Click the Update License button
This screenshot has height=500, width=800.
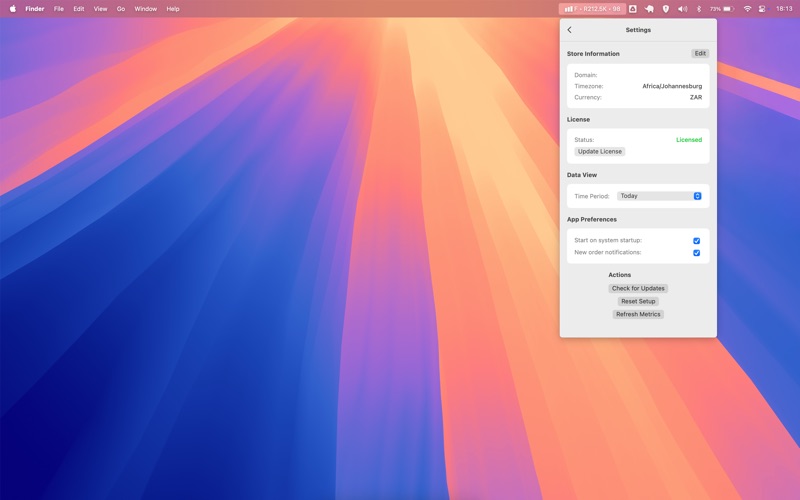coord(599,152)
